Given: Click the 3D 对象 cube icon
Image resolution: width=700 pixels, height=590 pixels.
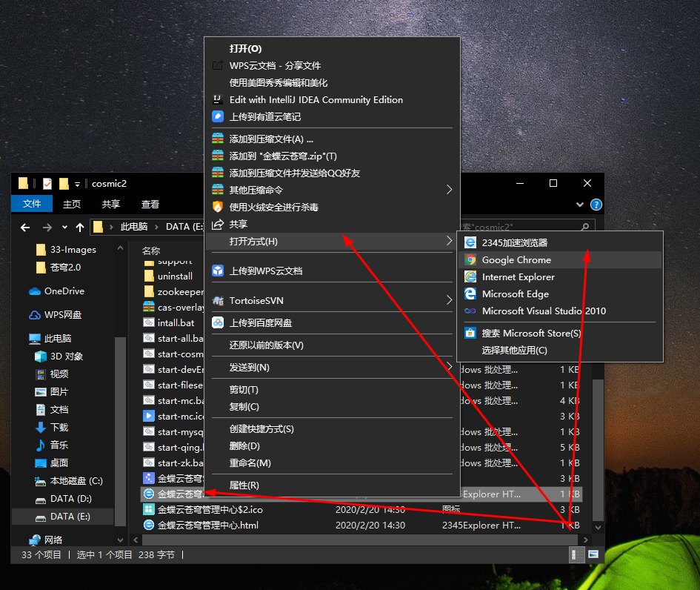Looking at the screenshot, I should (41, 357).
